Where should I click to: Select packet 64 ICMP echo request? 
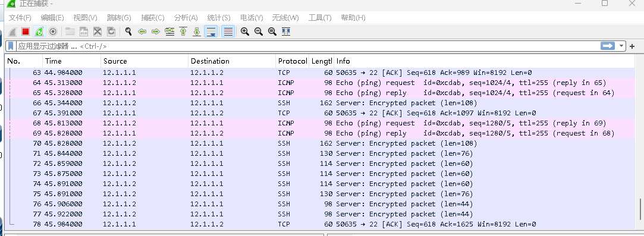coord(321,83)
